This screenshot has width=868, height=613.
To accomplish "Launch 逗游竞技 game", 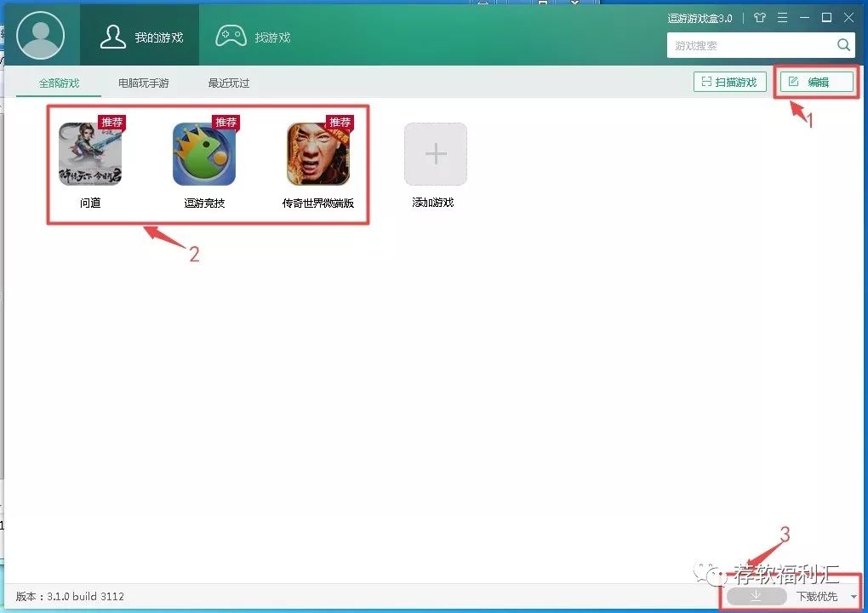I will [x=203, y=153].
